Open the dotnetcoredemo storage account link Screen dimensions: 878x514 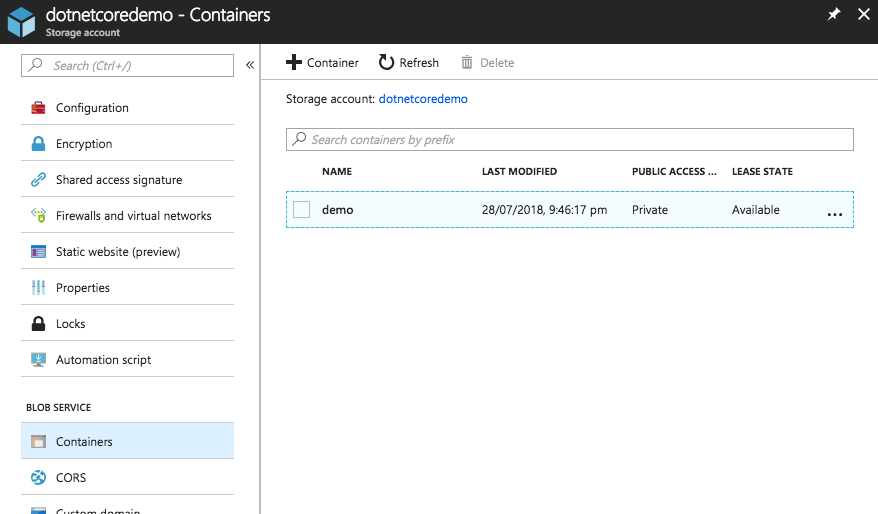pyautogui.click(x=423, y=99)
